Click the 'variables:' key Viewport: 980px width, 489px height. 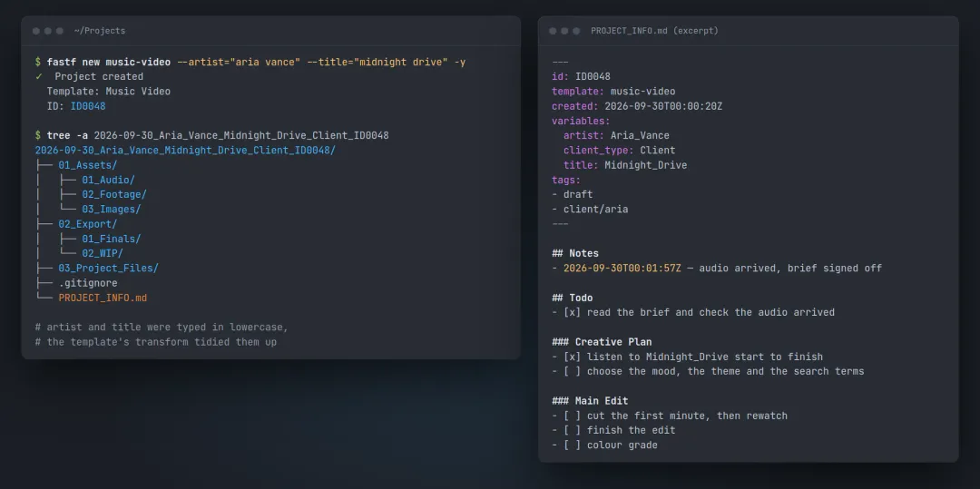(x=582, y=121)
